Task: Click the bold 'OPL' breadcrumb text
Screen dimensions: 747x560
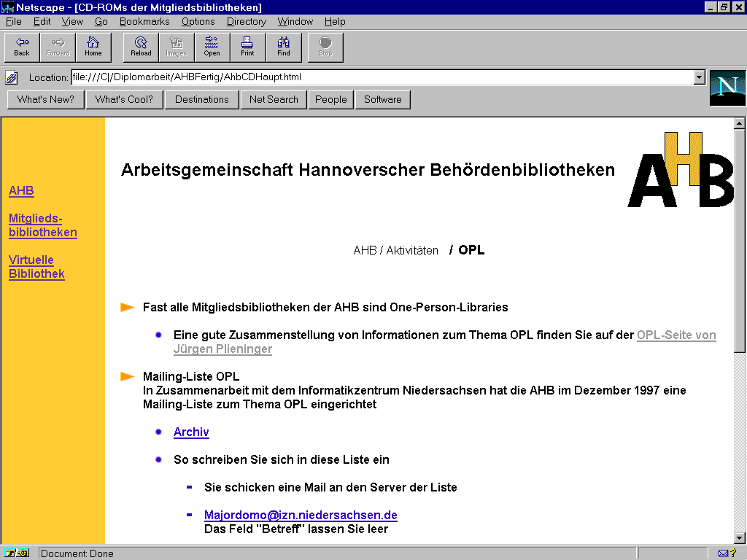Action: pos(471,251)
